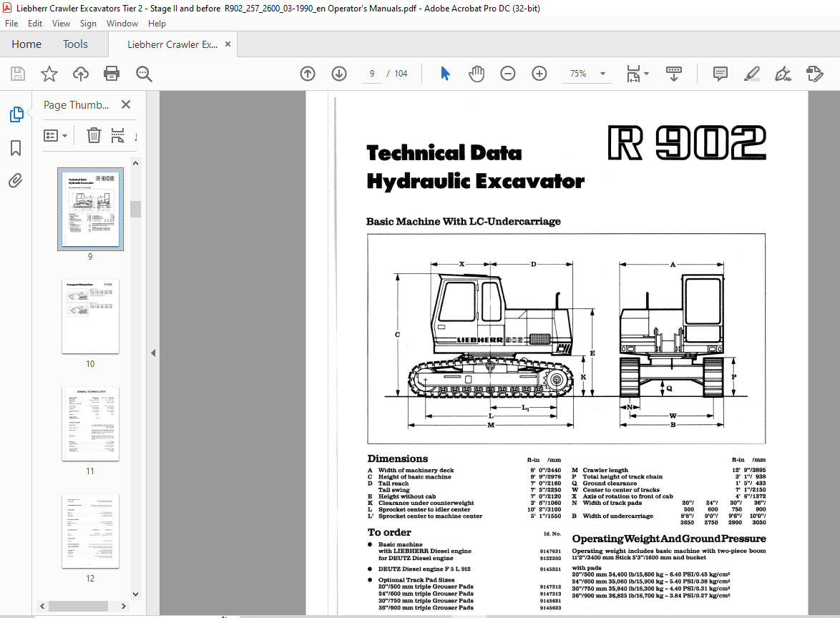Open Page Thumbnails panel icon in sidebar
Image resolution: width=840 pixels, height=618 pixels.
click(16, 114)
